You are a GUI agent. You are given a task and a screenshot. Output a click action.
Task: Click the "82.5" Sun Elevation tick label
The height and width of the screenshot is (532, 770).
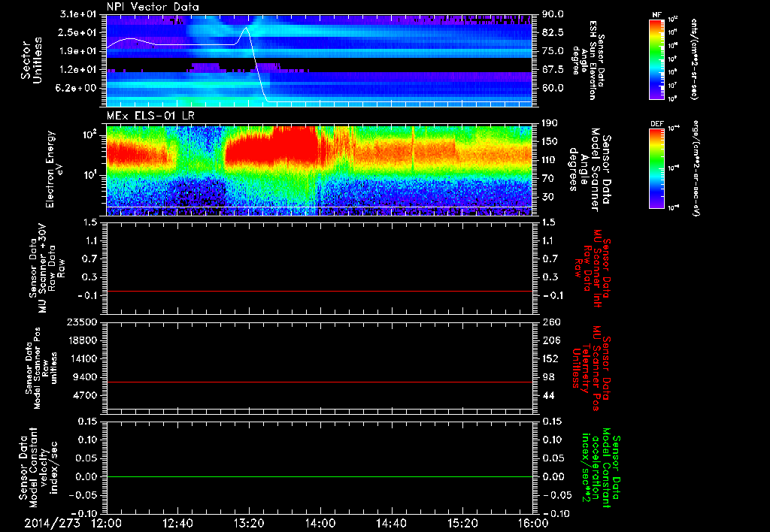tap(553, 32)
